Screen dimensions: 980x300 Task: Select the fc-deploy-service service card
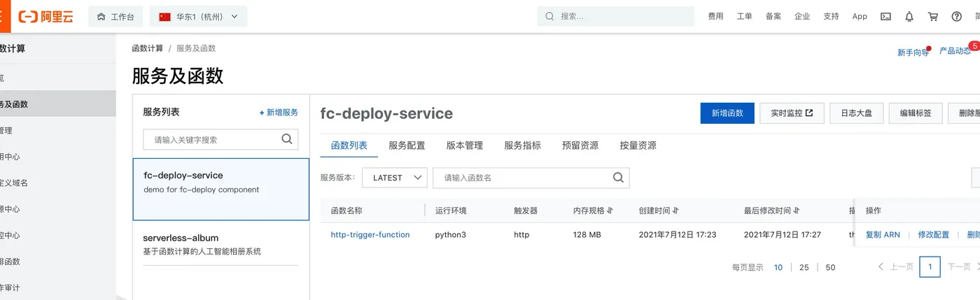221,190
